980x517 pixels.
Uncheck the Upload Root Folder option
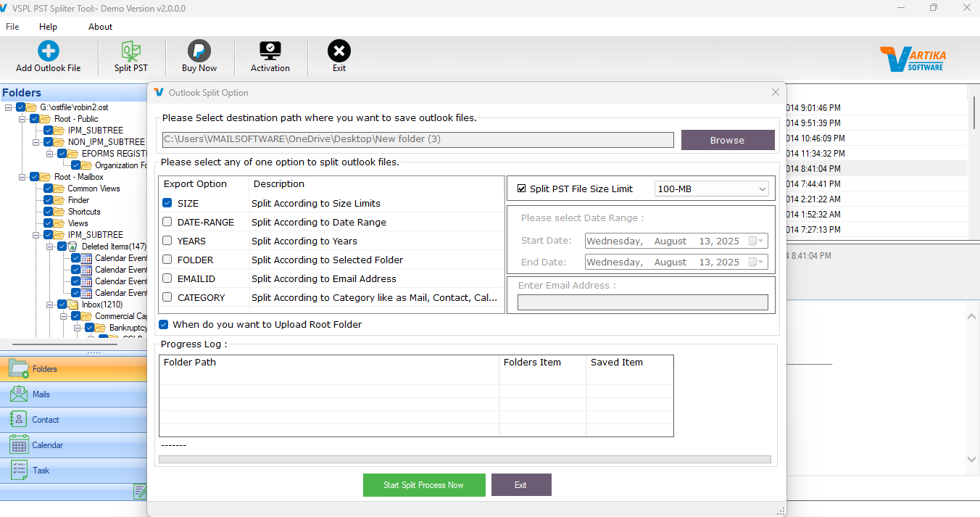coord(164,324)
